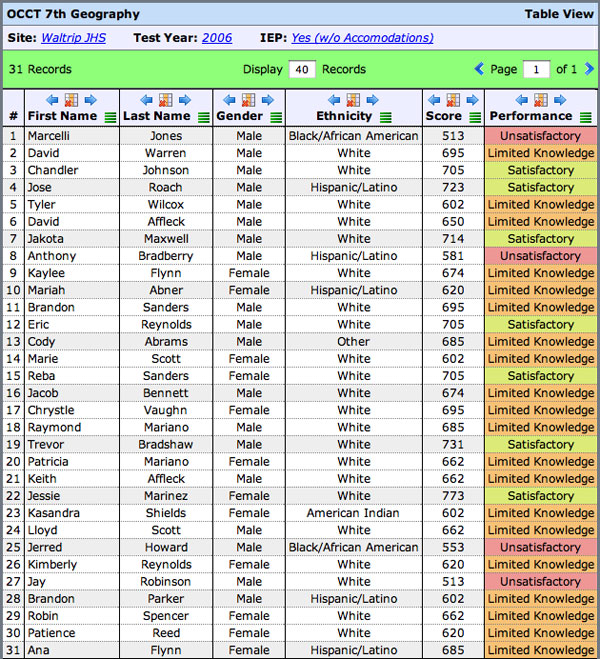The width and height of the screenshot is (600, 659).
Task: Select last name Howard in row 25
Action: coord(166,547)
